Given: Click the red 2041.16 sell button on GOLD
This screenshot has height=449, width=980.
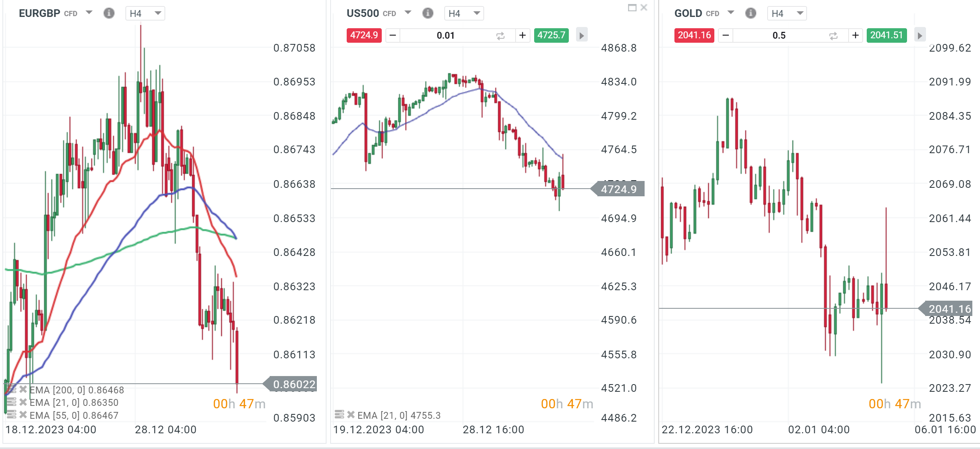Looking at the screenshot, I should point(694,35).
